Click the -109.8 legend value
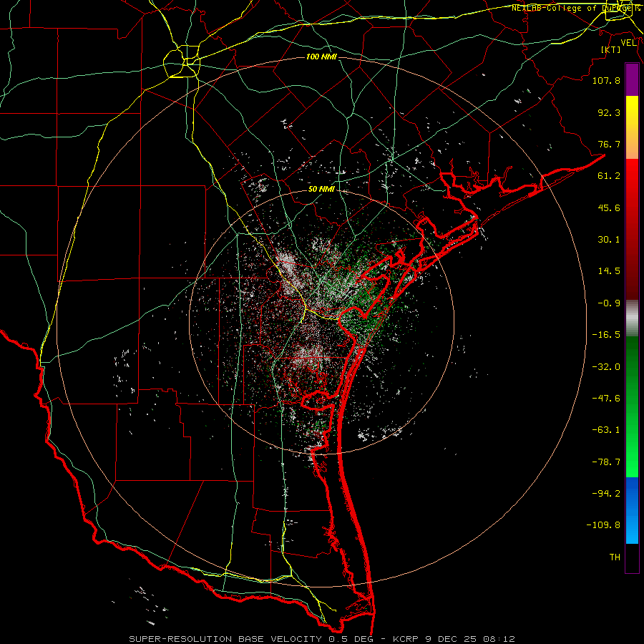Screen dimensions: 644x644 (603, 525)
